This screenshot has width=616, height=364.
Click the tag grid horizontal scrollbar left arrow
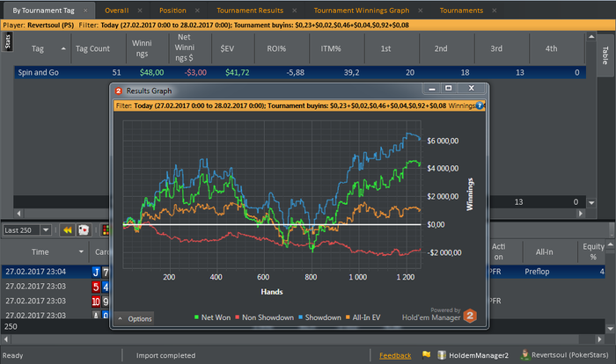pyautogui.click(x=18, y=214)
